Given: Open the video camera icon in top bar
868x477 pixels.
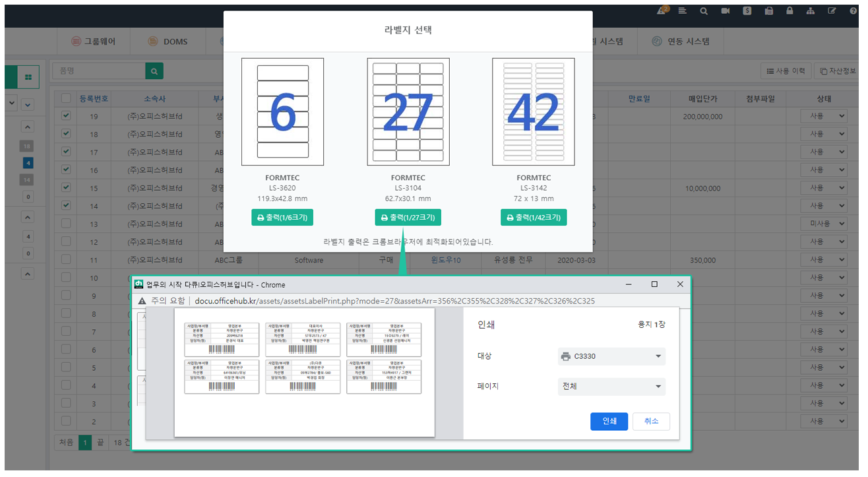Looking at the screenshot, I should 726,11.
